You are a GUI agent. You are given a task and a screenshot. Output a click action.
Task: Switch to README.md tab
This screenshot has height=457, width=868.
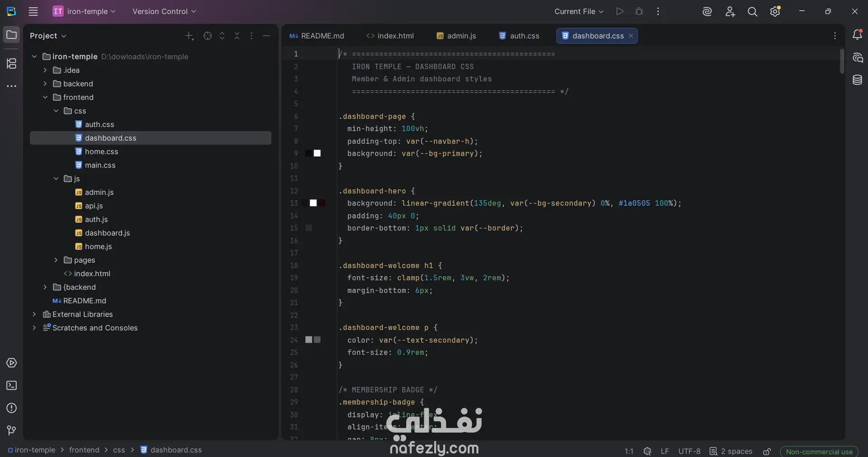click(317, 36)
